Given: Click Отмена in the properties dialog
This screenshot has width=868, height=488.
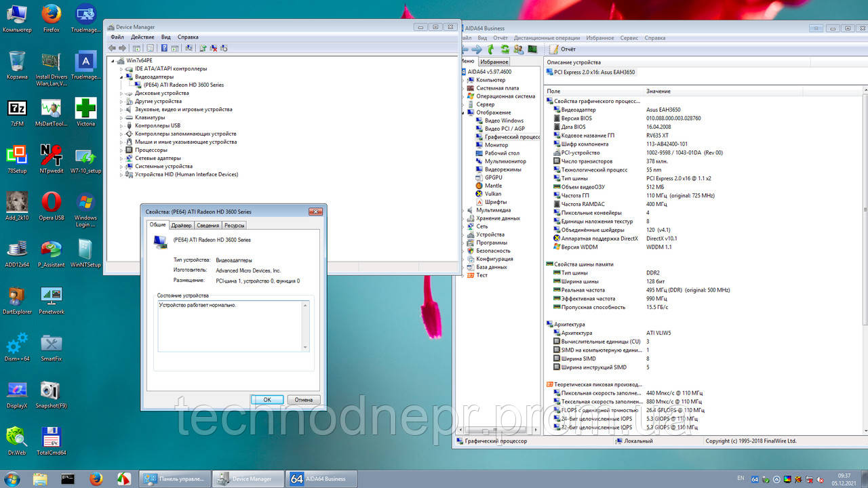Looking at the screenshot, I should tap(304, 400).
